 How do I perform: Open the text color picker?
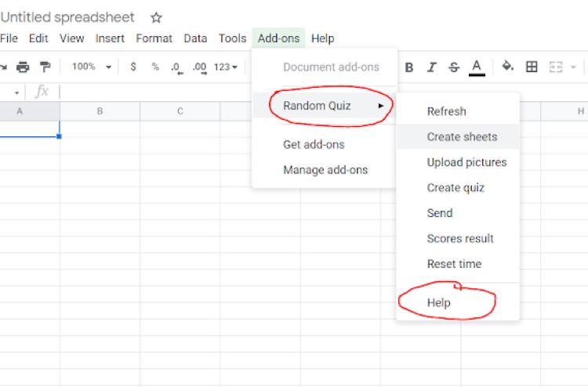click(x=477, y=68)
